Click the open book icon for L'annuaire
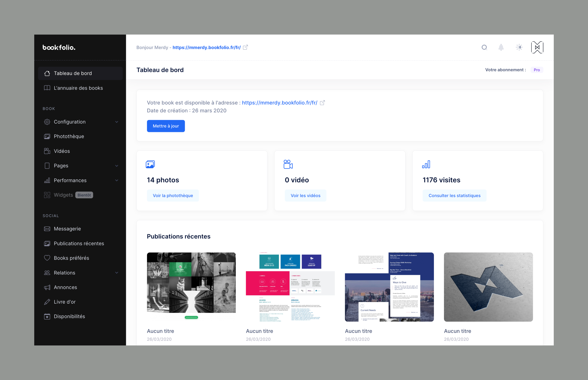This screenshot has width=588, height=380. pos(47,88)
